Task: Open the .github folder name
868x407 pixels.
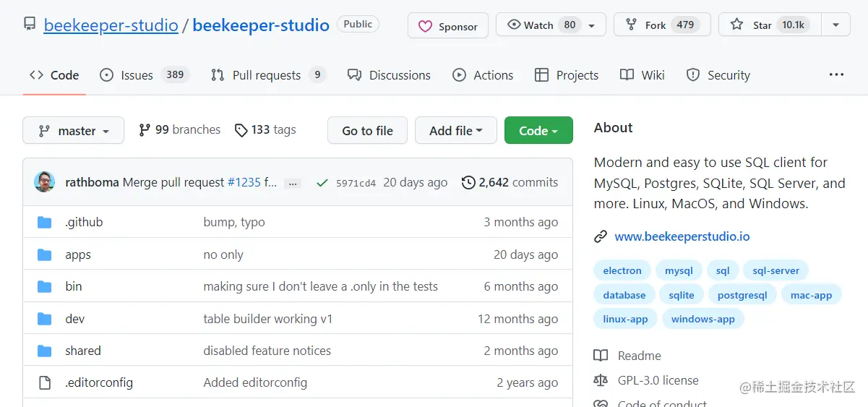Action: pyautogui.click(x=84, y=222)
